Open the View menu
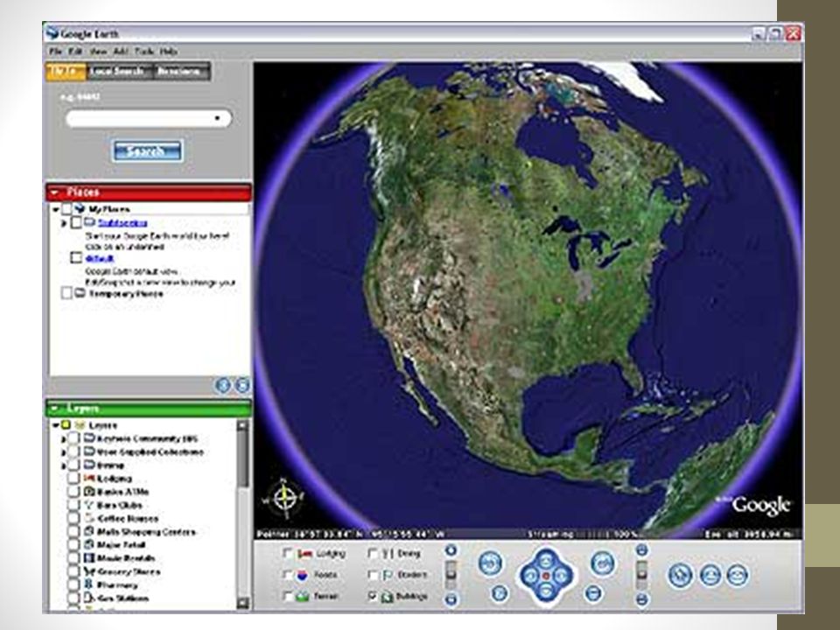The image size is (840, 630). (x=98, y=52)
